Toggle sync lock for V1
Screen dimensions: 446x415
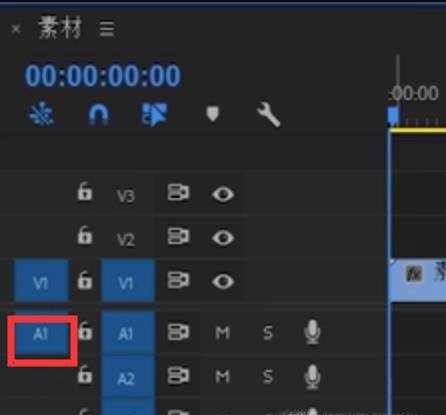[x=178, y=280]
